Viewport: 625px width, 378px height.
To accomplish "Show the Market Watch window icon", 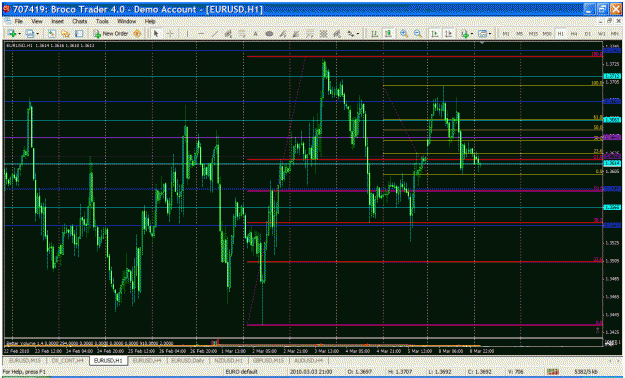I will [51, 34].
